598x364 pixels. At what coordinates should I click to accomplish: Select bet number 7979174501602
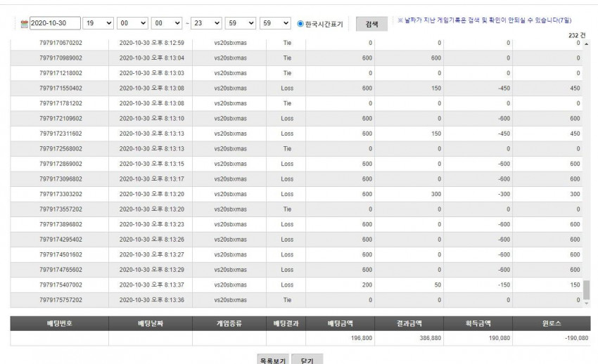(61, 254)
